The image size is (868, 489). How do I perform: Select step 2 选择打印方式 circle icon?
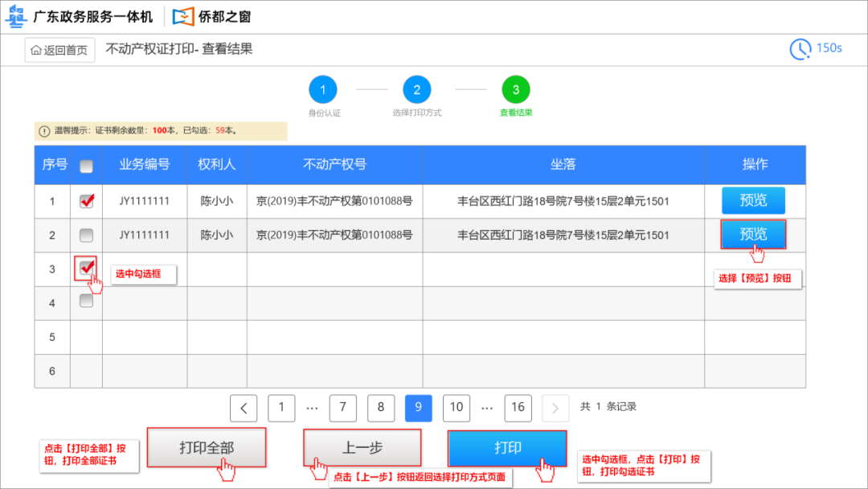(x=417, y=90)
